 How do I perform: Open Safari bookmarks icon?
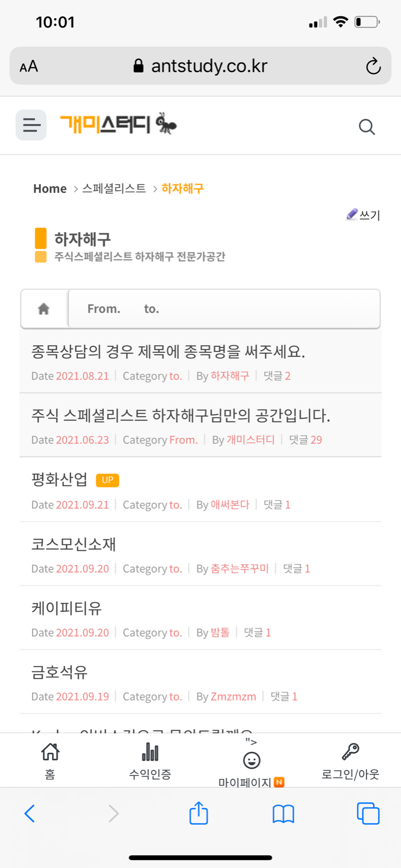283,814
